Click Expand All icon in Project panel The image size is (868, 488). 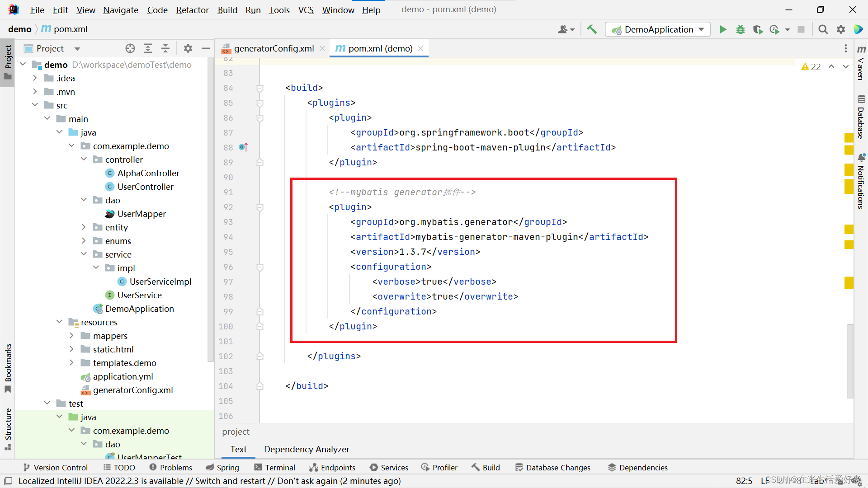point(148,48)
